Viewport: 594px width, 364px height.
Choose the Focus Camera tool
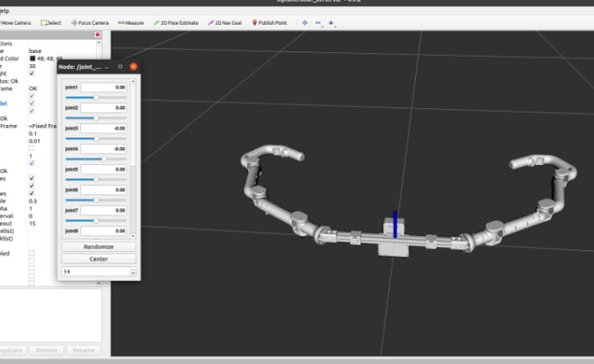pos(90,22)
